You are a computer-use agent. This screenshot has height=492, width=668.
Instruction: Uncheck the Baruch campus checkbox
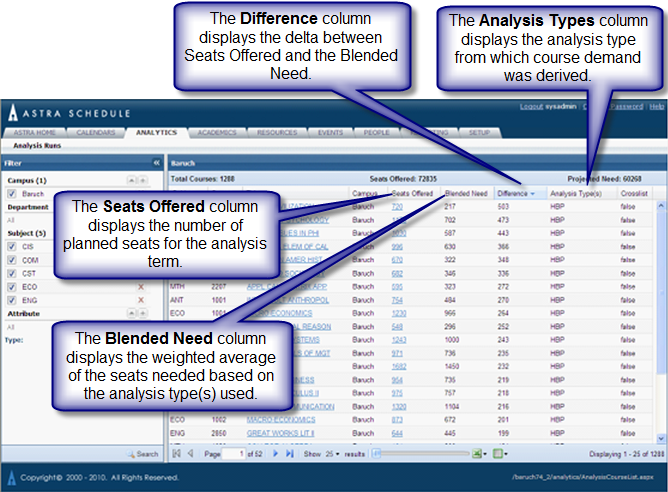click(12, 194)
